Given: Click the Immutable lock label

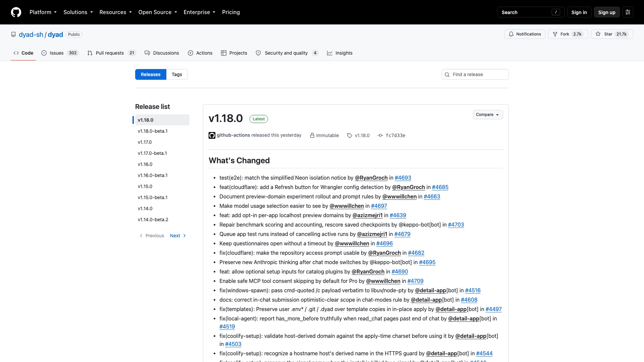Looking at the screenshot, I should pyautogui.click(x=324, y=135).
